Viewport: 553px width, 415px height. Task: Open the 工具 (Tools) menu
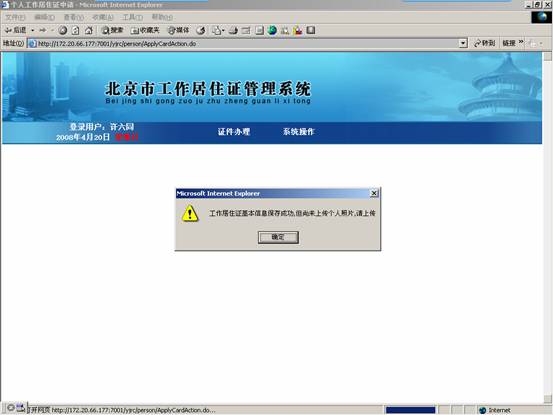[133, 17]
